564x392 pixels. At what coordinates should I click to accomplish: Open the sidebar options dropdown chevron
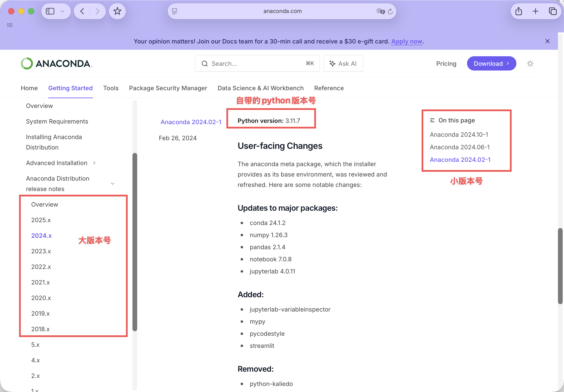[x=62, y=11]
